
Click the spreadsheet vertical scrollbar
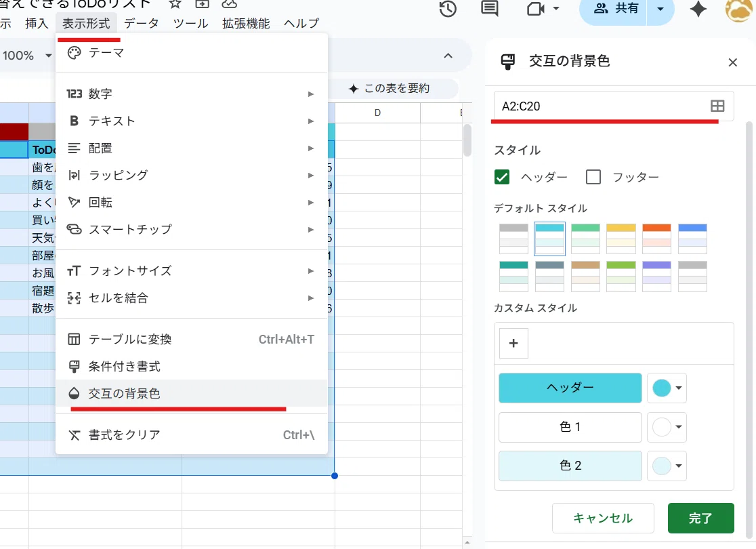coord(467,140)
